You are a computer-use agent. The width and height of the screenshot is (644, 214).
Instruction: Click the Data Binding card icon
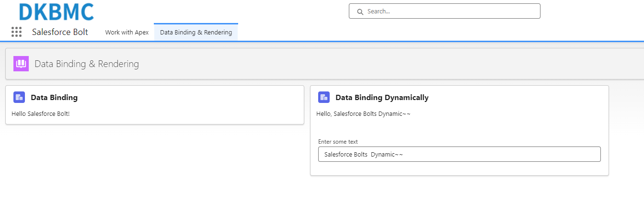click(x=19, y=97)
